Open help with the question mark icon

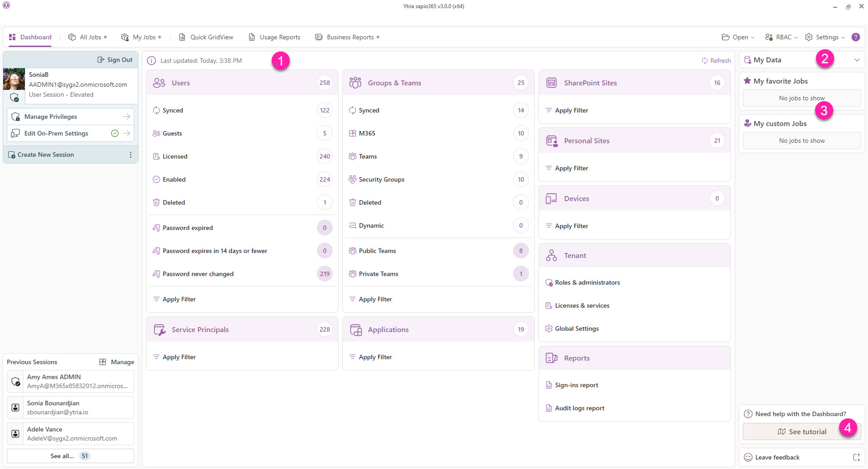[856, 37]
